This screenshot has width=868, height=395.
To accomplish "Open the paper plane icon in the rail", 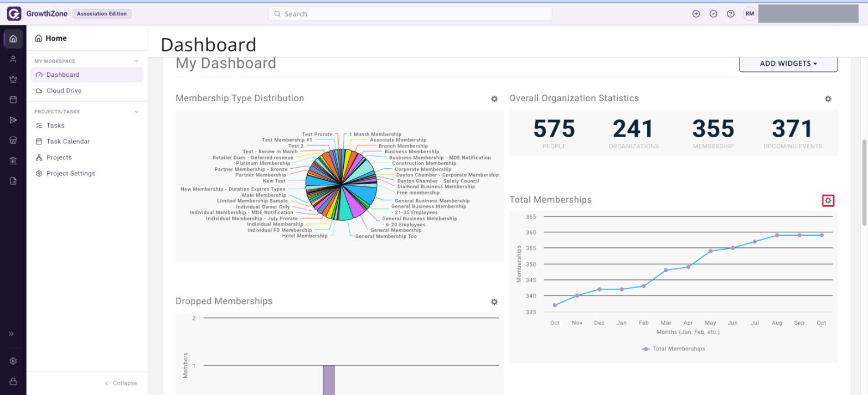I will pyautogui.click(x=13, y=120).
